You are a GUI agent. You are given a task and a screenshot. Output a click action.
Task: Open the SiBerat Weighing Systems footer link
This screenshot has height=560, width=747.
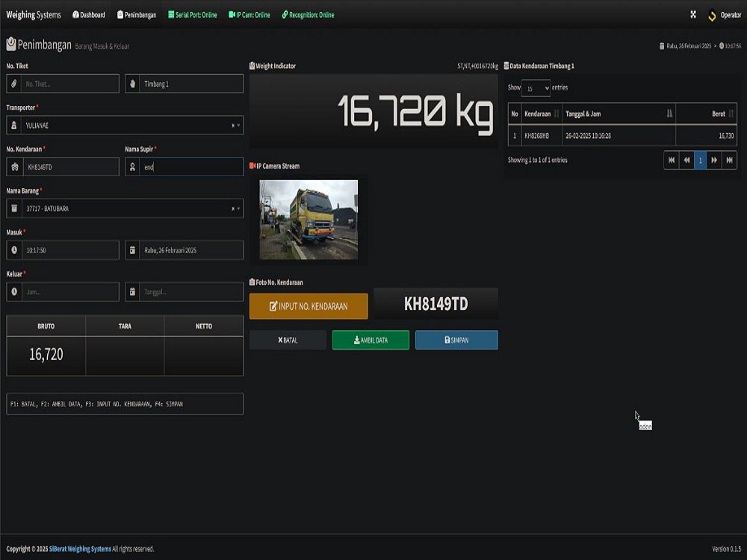point(80,549)
